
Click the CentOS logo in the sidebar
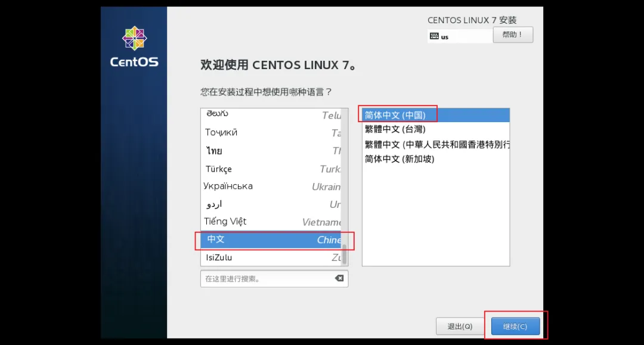[x=134, y=46]
